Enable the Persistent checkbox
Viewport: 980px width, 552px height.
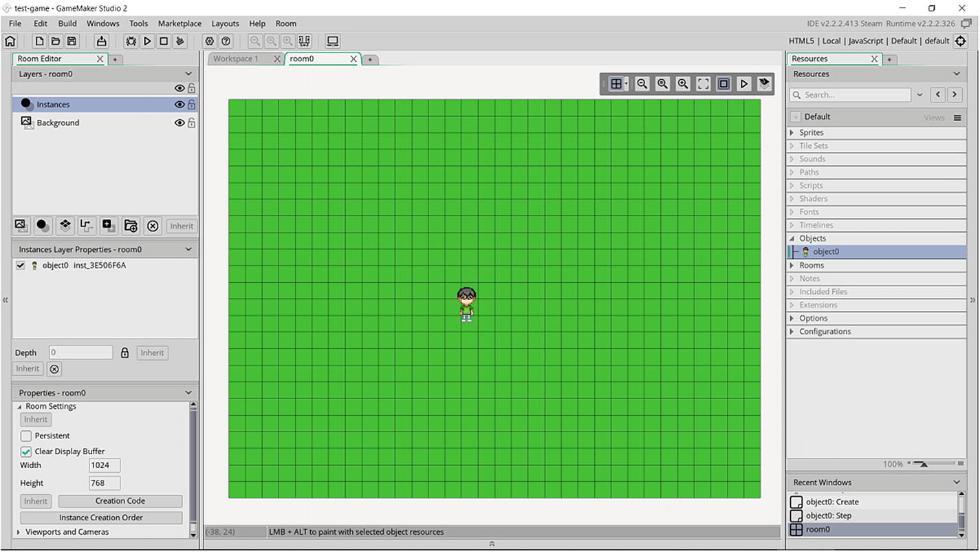[26, 436]
